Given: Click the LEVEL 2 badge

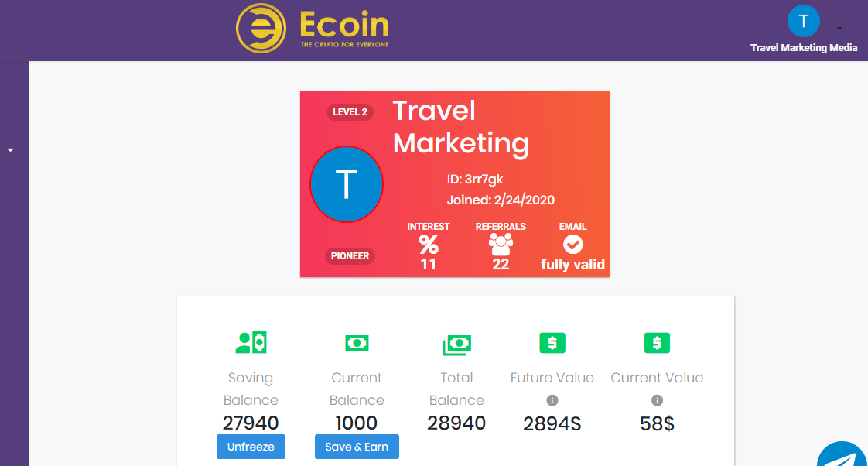Looking at the screenshot, I should click(x=350, y=112).
